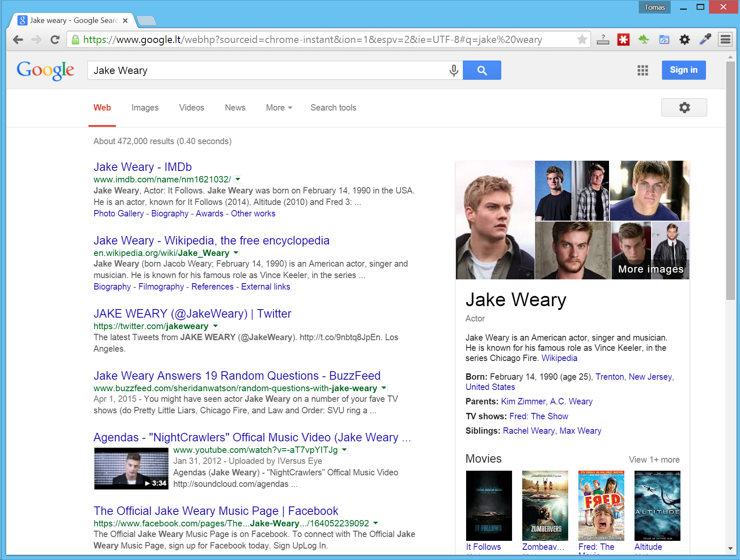740x560 pixels.
Task: Open the search settings gear button
Action: pyautogui.click(x=684, y=108)
